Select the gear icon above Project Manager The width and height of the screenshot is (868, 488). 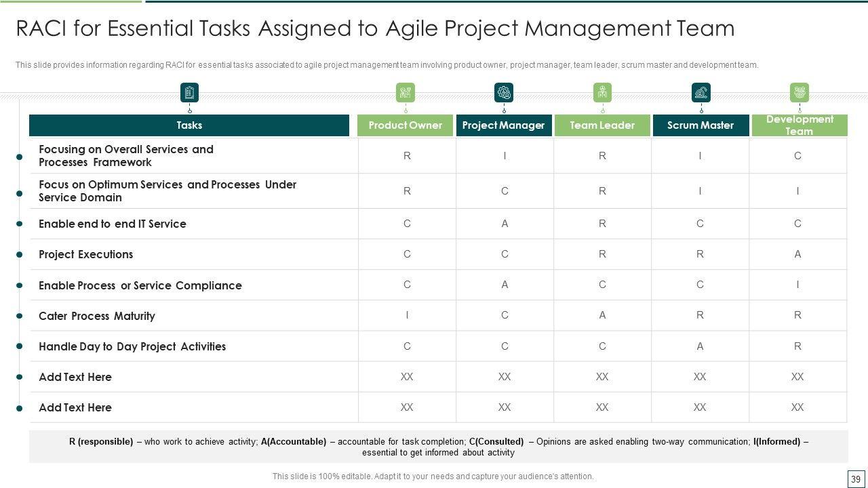[504, 93]
